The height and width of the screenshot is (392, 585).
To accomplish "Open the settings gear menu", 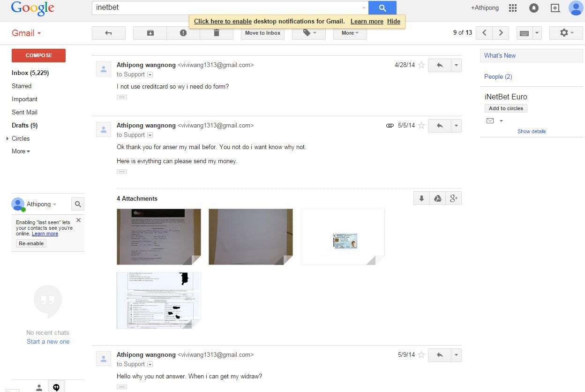I will pyautogui.click(x=566, y=33).
